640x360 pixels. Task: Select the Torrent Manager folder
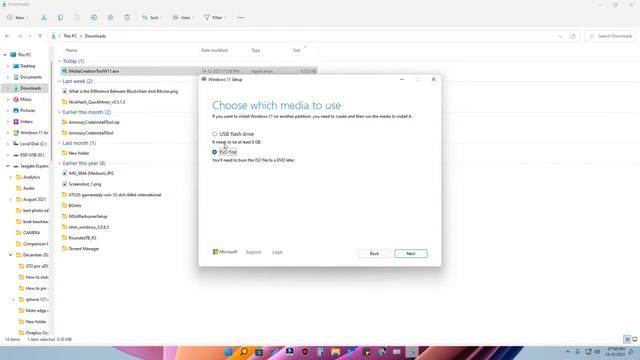coord(84,249)
